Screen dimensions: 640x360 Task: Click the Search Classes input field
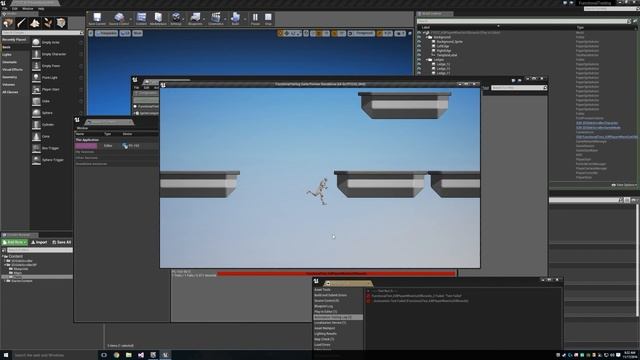coord(42,33)
